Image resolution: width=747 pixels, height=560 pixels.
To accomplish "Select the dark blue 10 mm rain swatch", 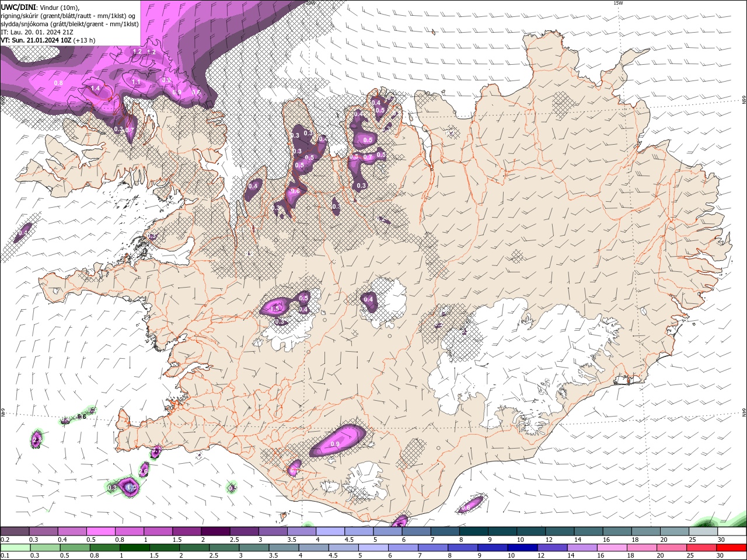I will pos(521,548).
